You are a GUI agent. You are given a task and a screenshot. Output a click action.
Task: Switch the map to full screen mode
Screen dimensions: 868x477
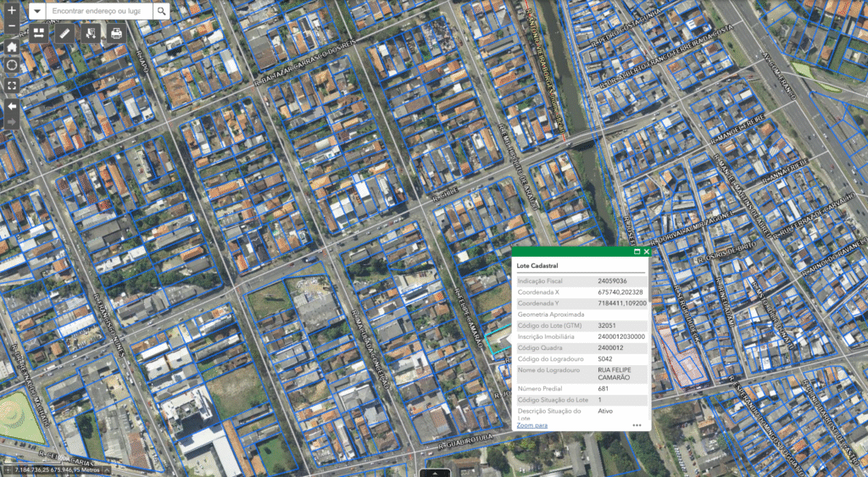pyautogui.click(x=12, y=86)
